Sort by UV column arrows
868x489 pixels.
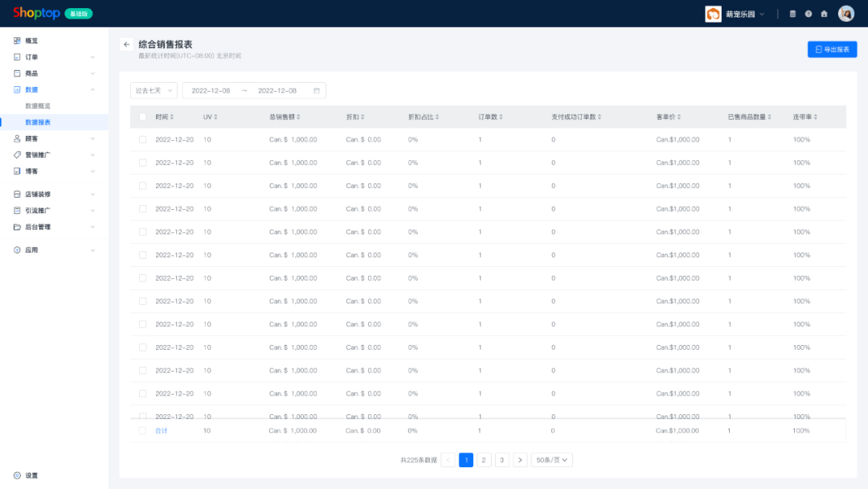215,117
